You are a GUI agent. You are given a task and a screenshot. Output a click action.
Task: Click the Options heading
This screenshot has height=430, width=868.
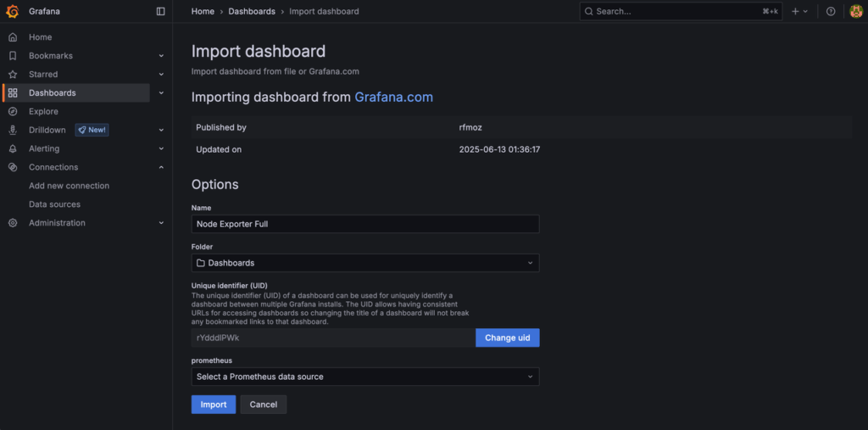coord(214,185)
